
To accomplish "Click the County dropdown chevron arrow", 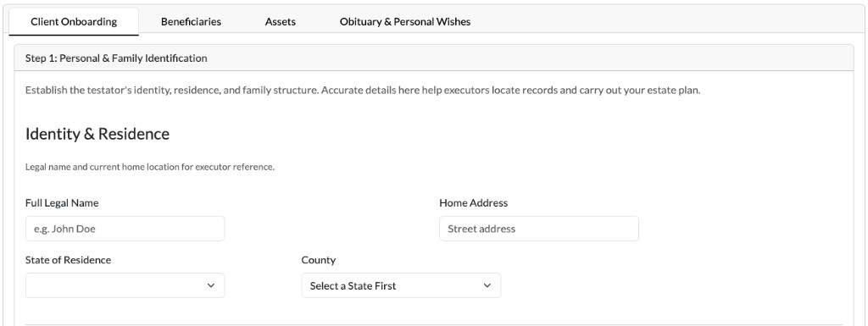I will [487, 285].
